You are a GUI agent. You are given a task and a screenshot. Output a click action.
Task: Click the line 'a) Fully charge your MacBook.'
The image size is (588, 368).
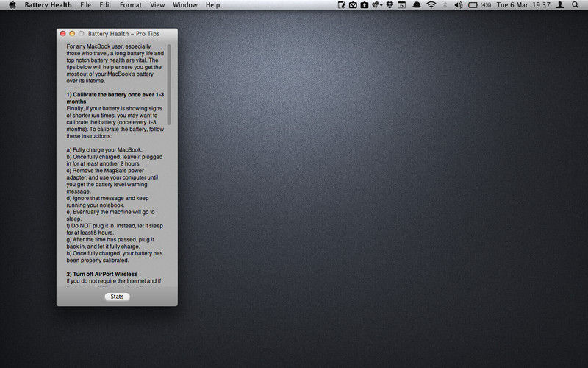(104, 150)
